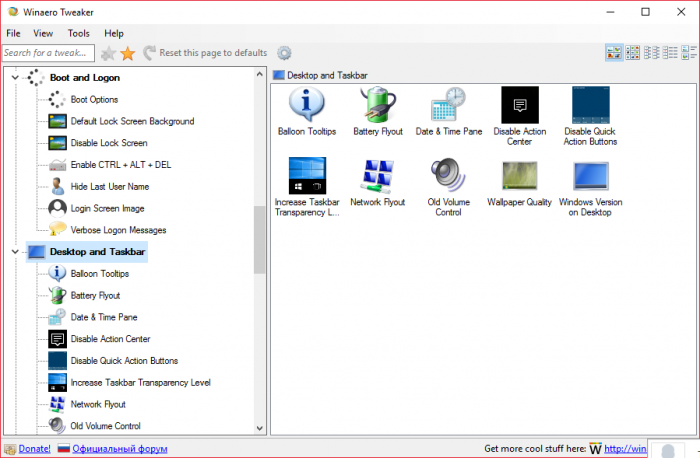
Task: Open Disable Quick Action Buttons icon in right pane
Action: click(x=590, y=104)
